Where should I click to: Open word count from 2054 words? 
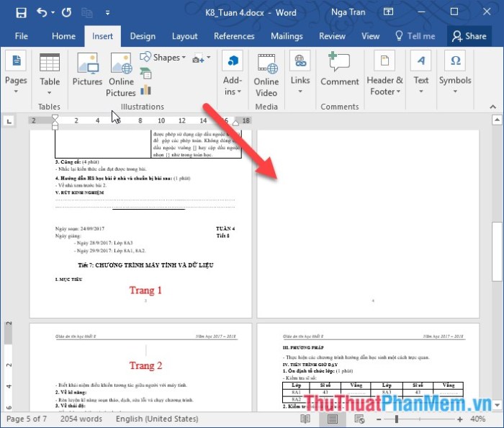pos(81,419)
